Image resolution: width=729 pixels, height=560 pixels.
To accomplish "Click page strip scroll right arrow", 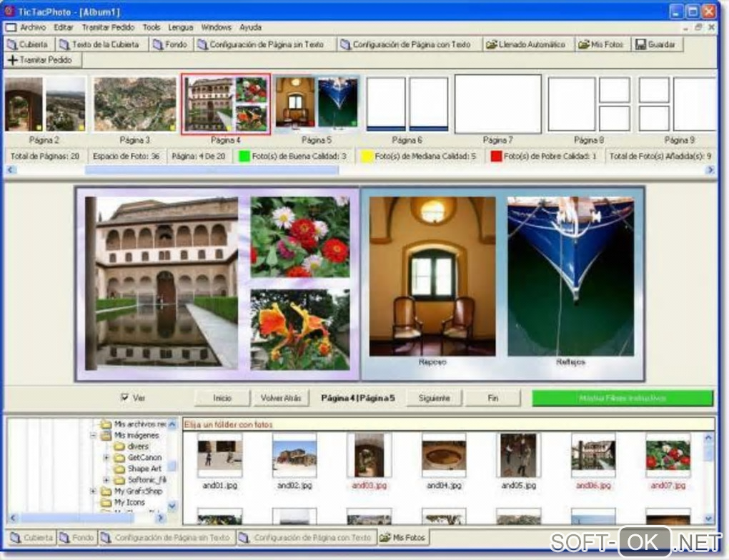I will pyautogui.click(x=710, y=170).
